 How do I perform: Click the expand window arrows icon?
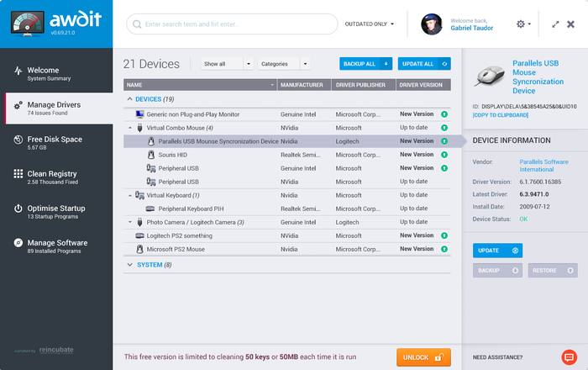tap(555, 24)
